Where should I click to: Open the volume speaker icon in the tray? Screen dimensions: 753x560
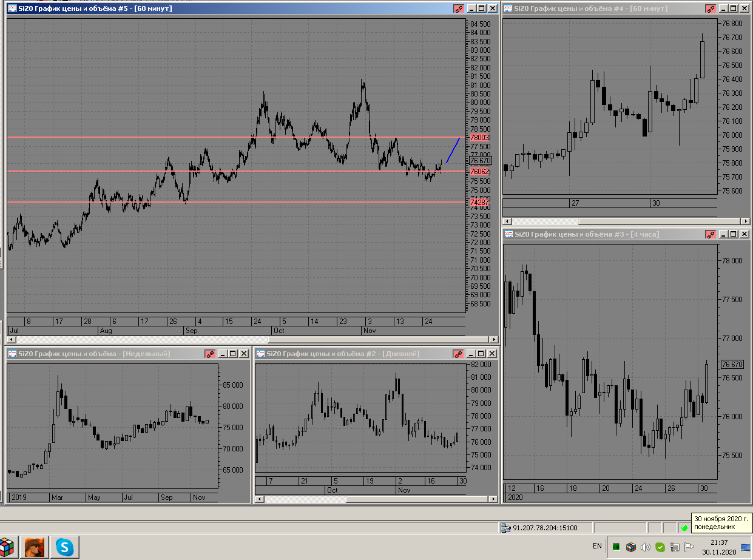click(646, 547)
